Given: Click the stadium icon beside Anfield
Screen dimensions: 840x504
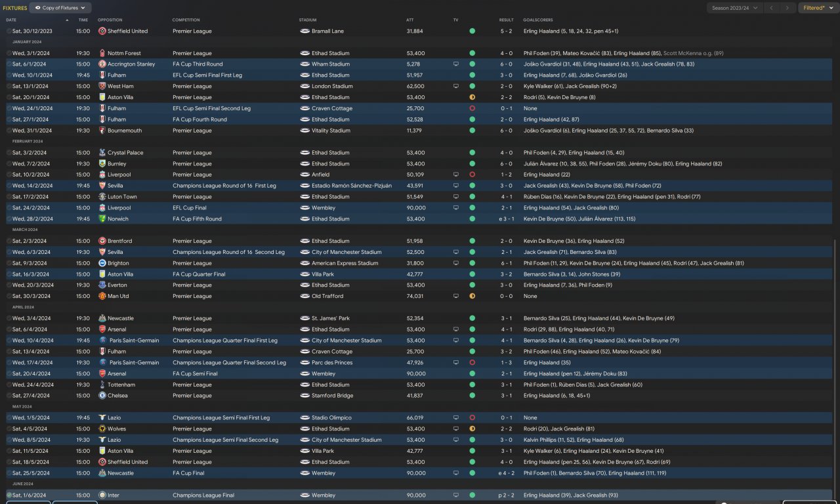Looking at the screenshot, I should click(x=305, y=175).
